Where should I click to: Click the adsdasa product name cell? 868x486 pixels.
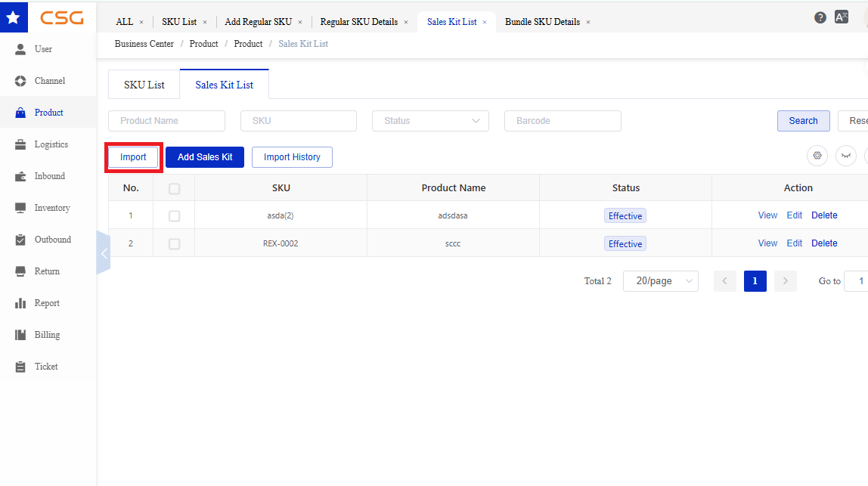tap(453, 215)
